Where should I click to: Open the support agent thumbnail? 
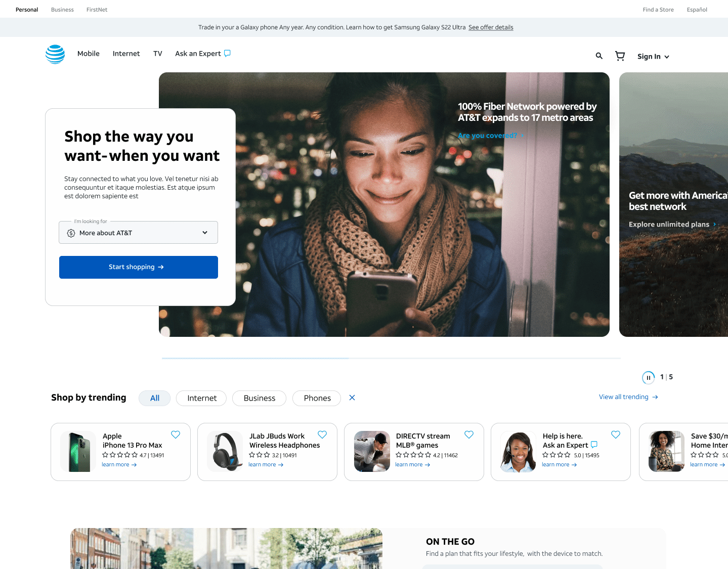click(x=519, y=452)
